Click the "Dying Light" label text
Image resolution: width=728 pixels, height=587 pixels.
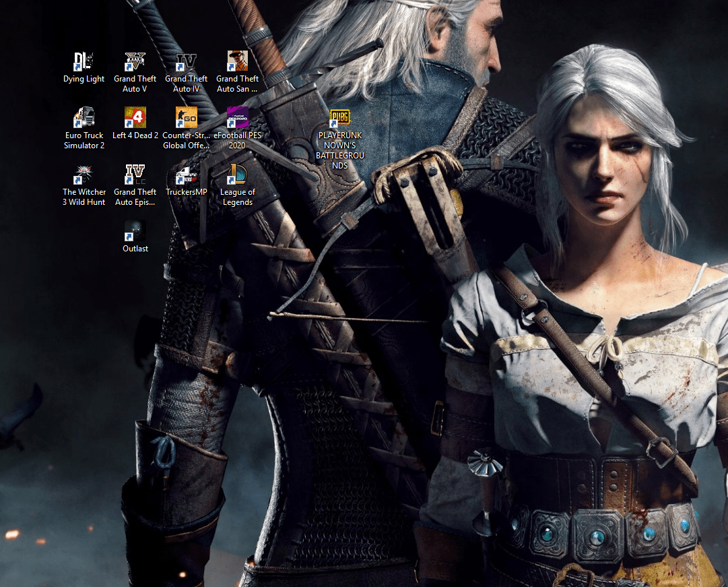[x=84, y=79]
